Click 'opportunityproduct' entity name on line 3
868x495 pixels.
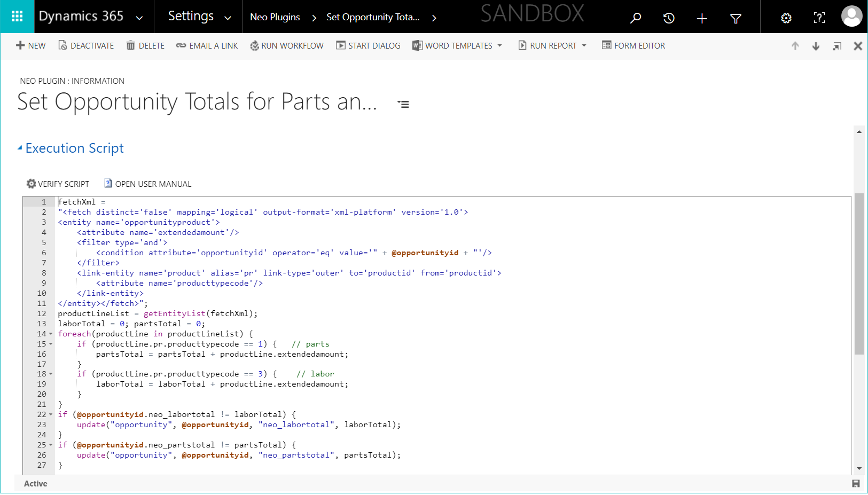[x=168, y=222]
